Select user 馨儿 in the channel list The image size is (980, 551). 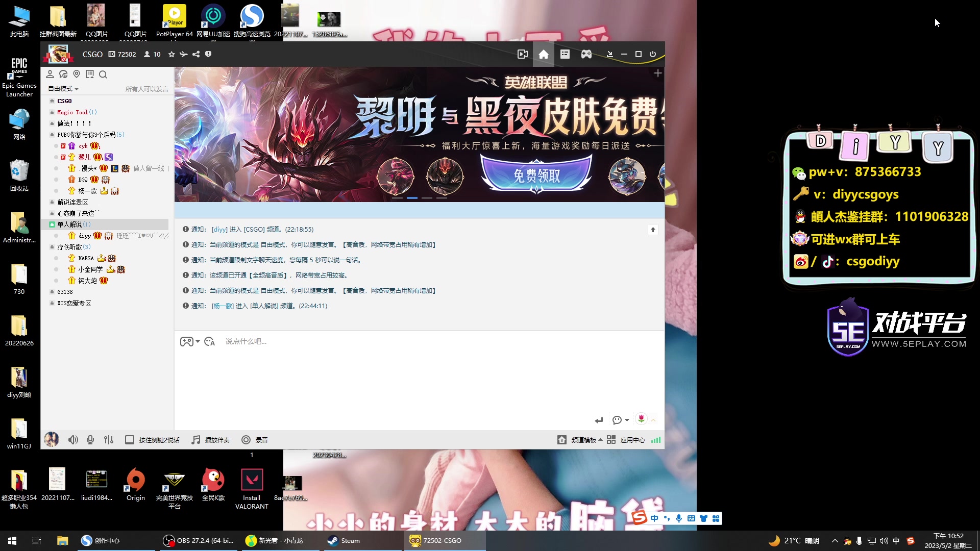coord(84,157)
